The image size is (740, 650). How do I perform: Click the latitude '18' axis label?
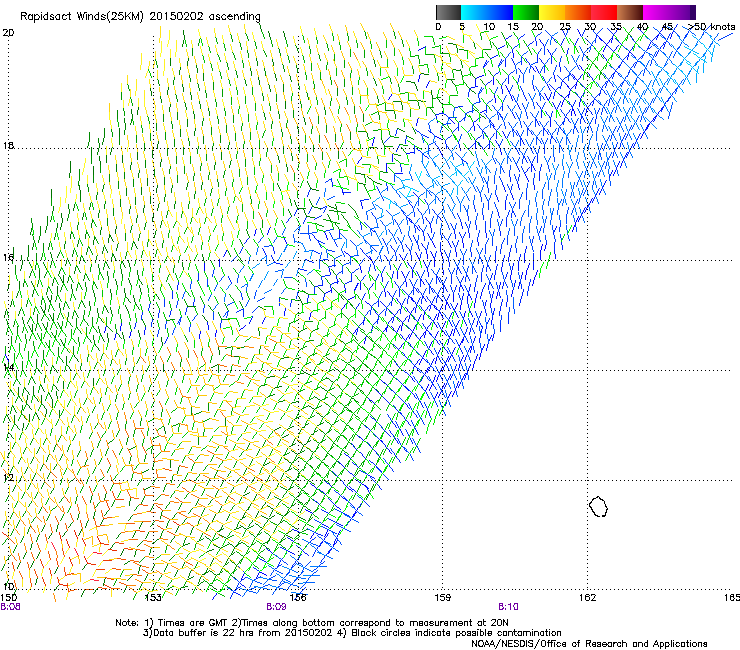[8, 145]
